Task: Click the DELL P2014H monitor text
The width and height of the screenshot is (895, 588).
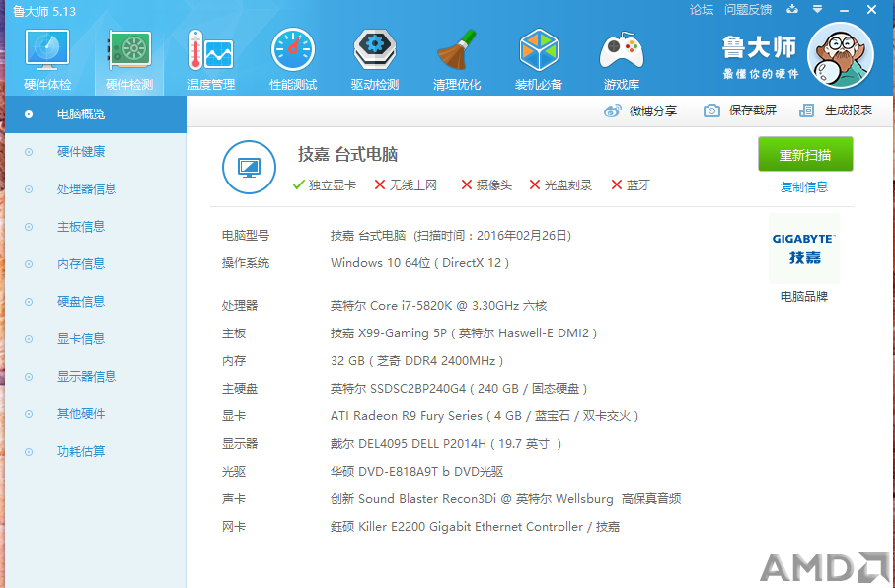Action: coord(446,444)
